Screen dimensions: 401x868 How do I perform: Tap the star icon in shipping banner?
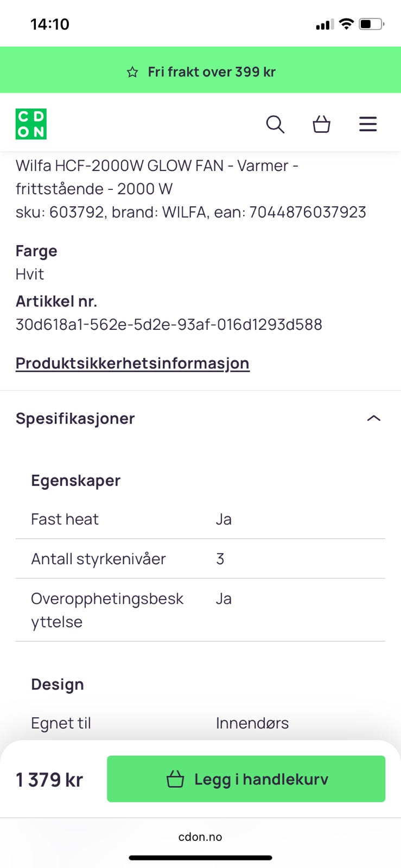pos(132,72)
